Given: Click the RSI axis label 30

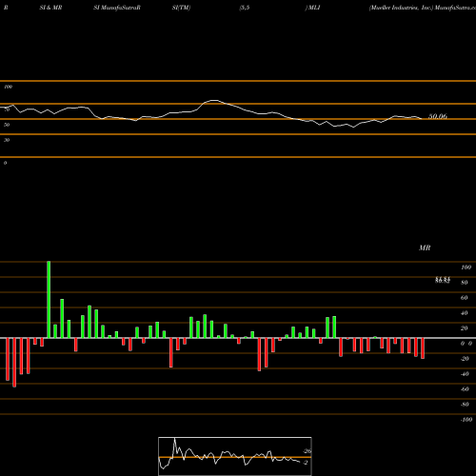Looking at the screenshot, I should [x=7, y=140].
